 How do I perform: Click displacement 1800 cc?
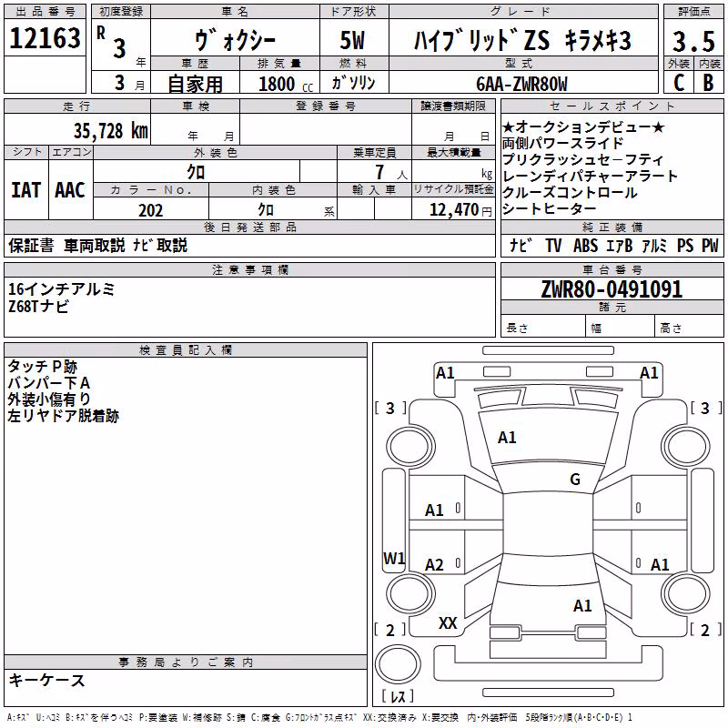(286, 85)
